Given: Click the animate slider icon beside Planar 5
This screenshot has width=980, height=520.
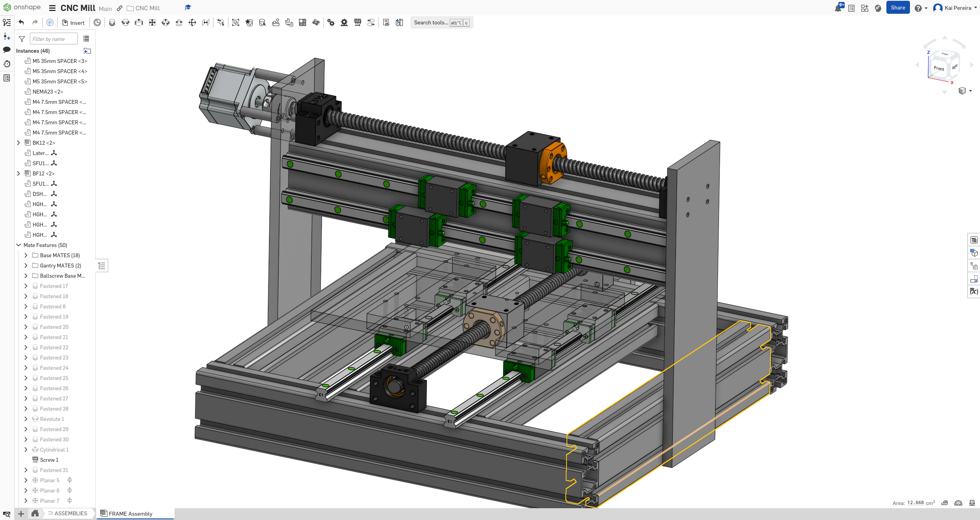Looking at the screenshot, I should pos(70,480).
